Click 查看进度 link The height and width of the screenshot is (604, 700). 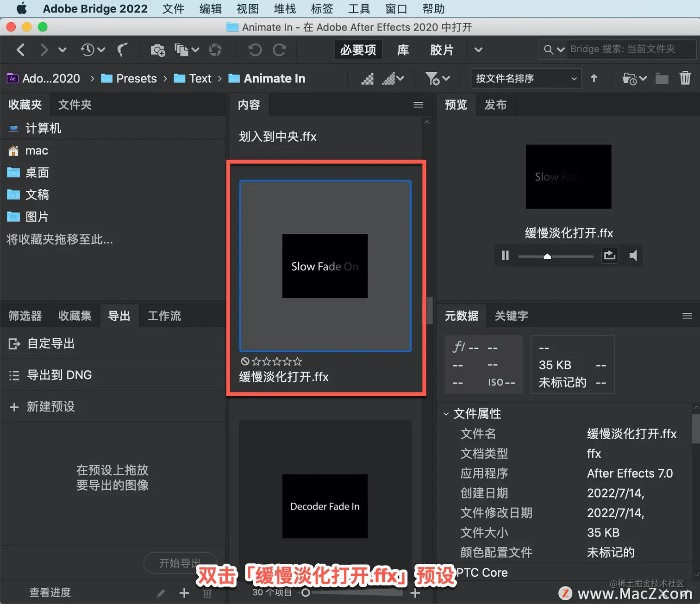point(50,592)
